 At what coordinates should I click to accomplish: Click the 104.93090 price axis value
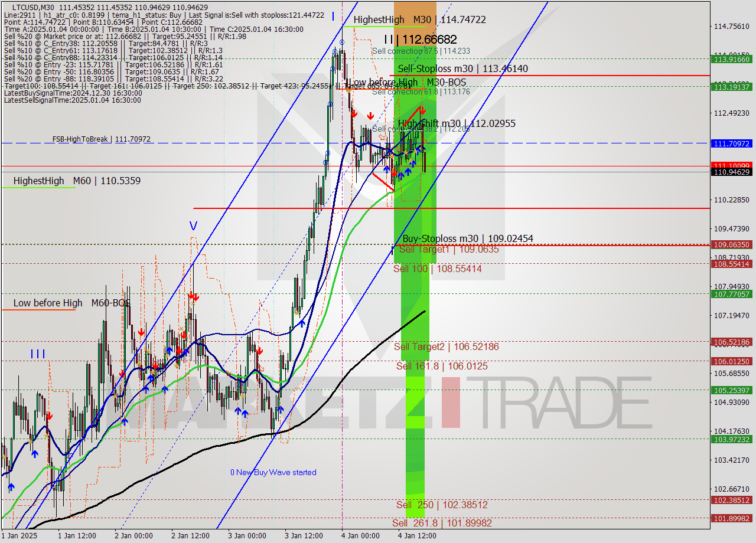(732, 402)
